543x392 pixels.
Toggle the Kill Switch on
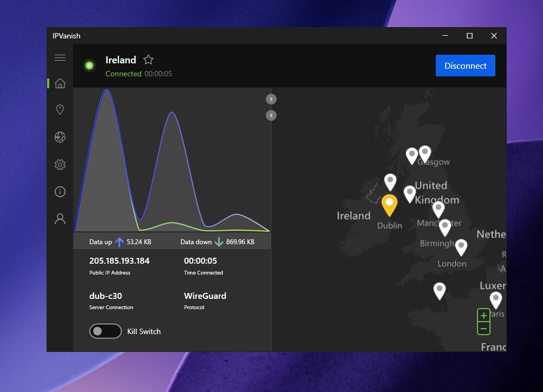[x=105, y=331]
